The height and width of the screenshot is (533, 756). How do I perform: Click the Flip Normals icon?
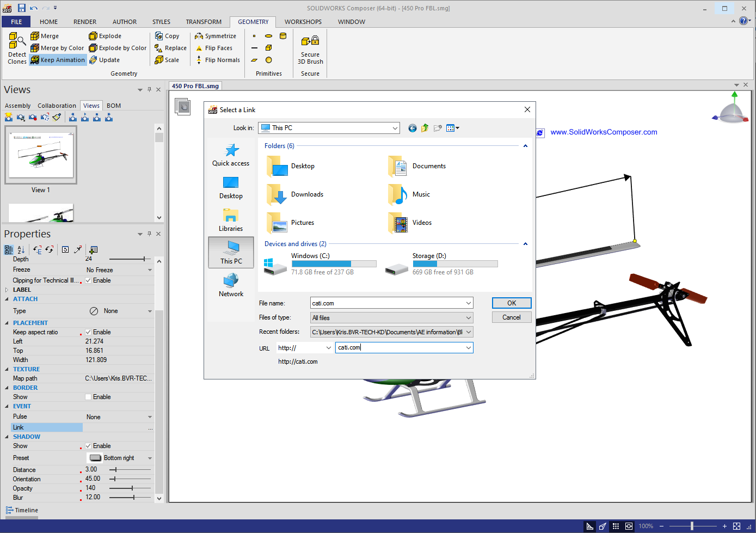click(x=199, y=60)
